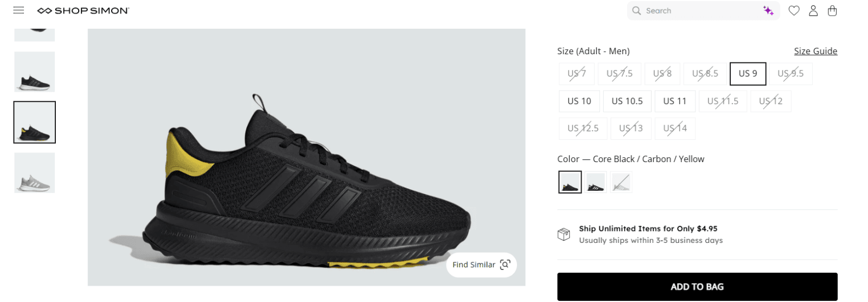
Task: View the black white-sole shoe thumbnail
Action: tap(35, 72)
